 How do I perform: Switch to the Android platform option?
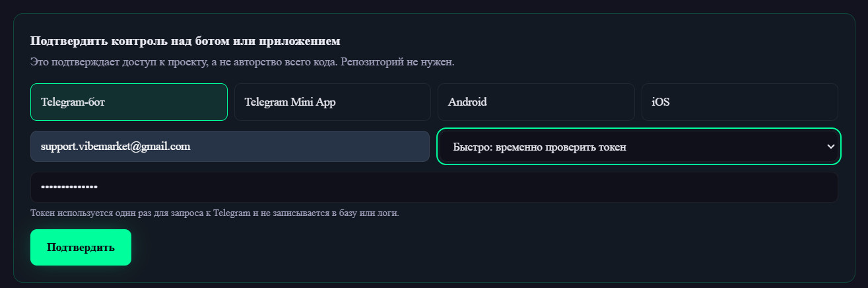[536, 102]
